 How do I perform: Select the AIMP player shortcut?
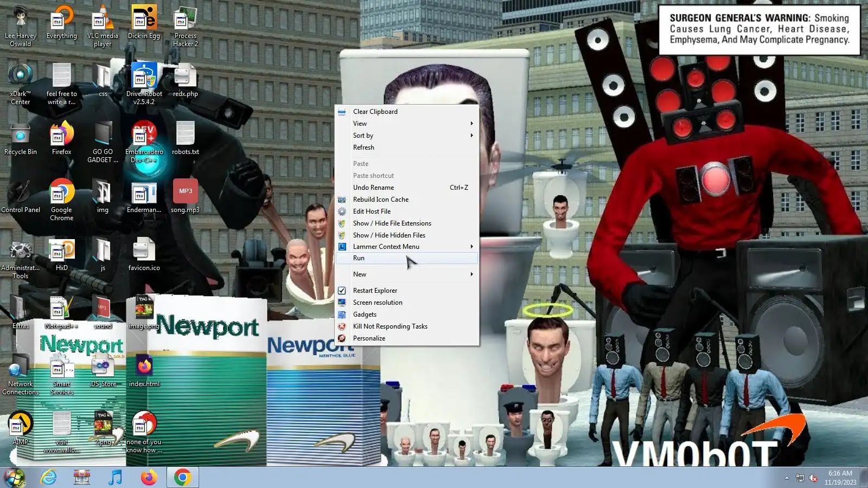click(21, 428)
